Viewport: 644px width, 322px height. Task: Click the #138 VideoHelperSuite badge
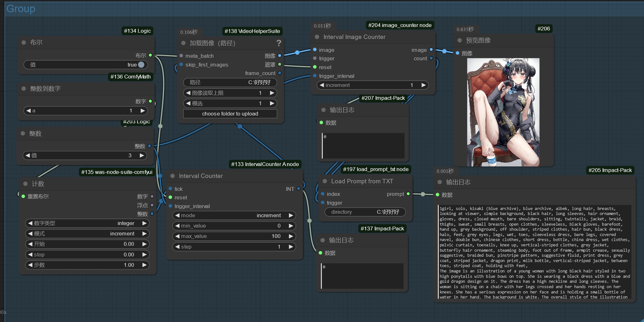252,31
